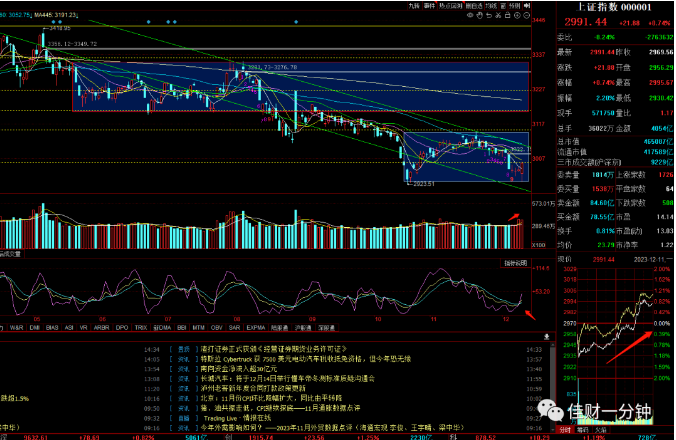This screenshot has height=440, width=676.
Task: Open the 九转 tab
Action: click(414, 6)
